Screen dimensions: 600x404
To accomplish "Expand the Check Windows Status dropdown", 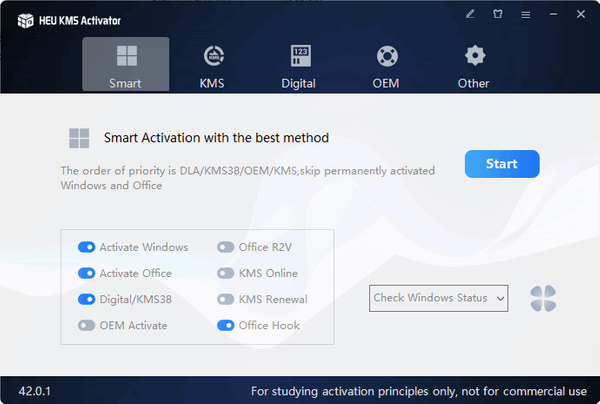I will (x=439, y=298).
